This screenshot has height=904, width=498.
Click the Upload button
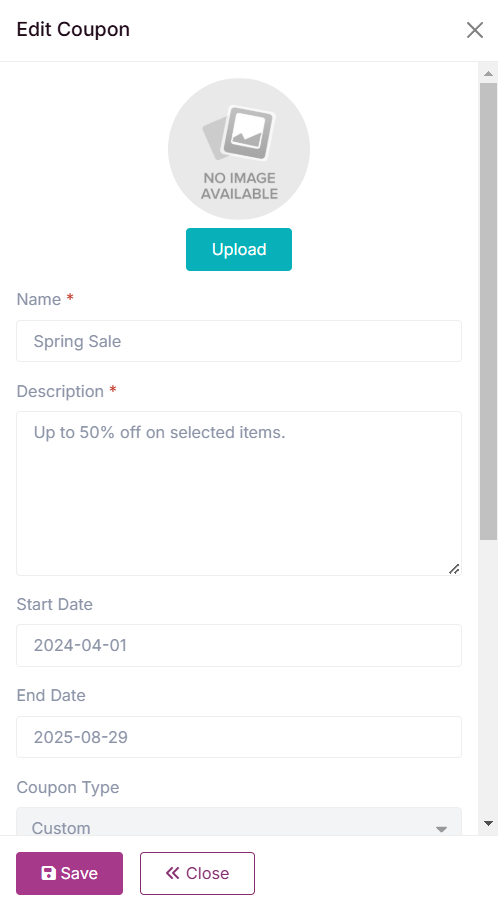(239, 249)
